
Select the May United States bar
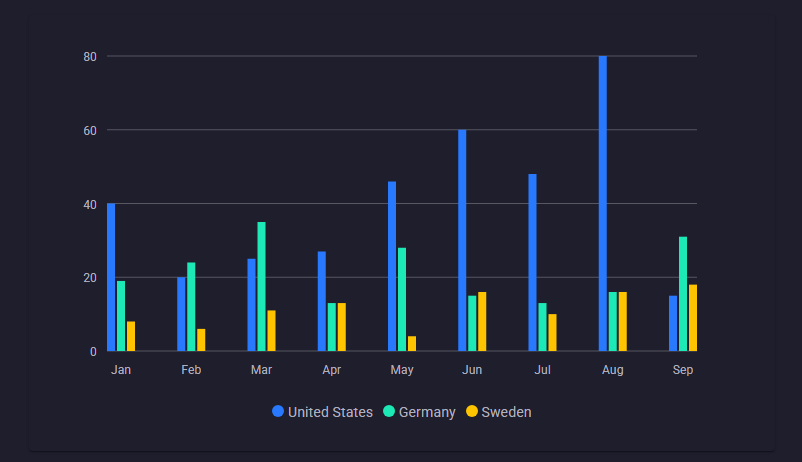coord(392,266)
